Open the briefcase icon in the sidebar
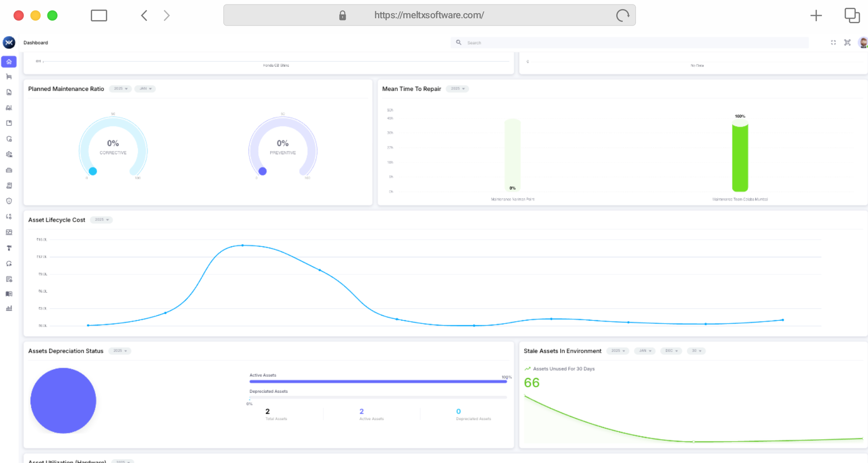Viewport: 868px width, 463px height. (x=9, y=170)
